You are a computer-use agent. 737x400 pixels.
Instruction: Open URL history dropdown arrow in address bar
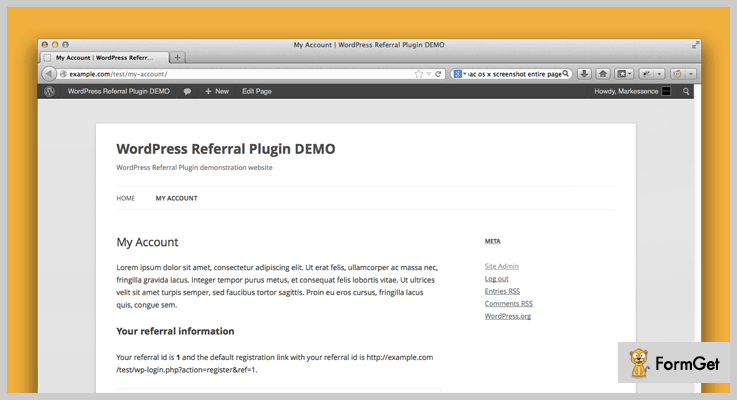pos(429,74)
